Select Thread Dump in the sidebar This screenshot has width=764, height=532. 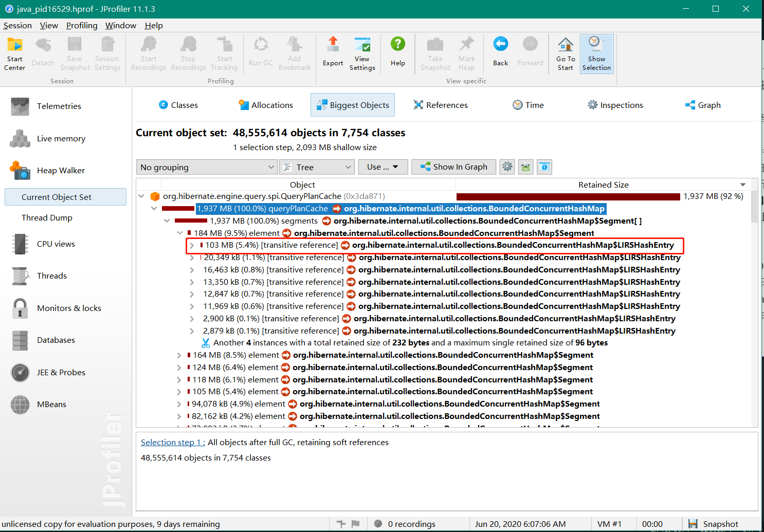click(47, 218)
